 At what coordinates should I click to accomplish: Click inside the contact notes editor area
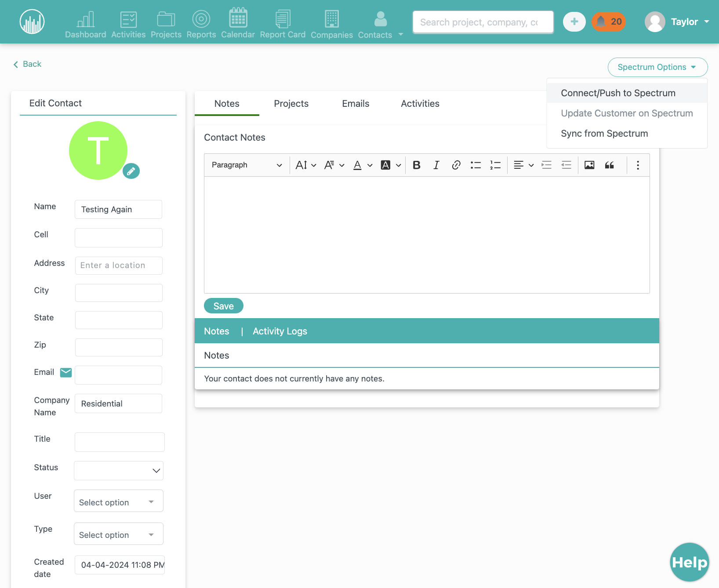(x=427, y=235)
